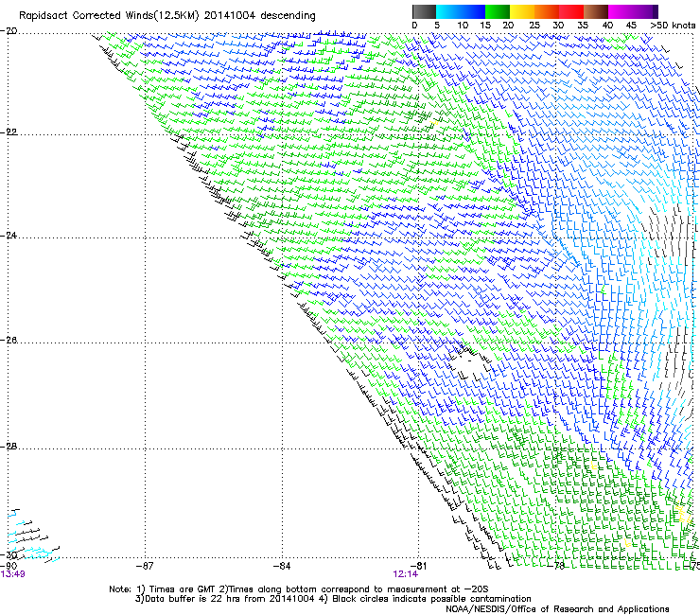The height and width of the screenshot is (615, 700).
Task: Click the green 15-20 knots legend segment
Action: pyautogui.click(x=498, y=11)
